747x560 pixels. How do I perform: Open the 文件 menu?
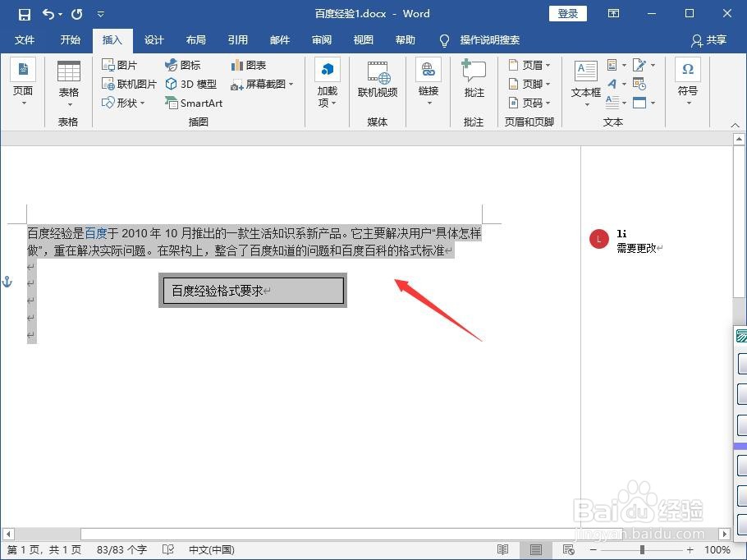pyautogui.click(x=25, y=40)
